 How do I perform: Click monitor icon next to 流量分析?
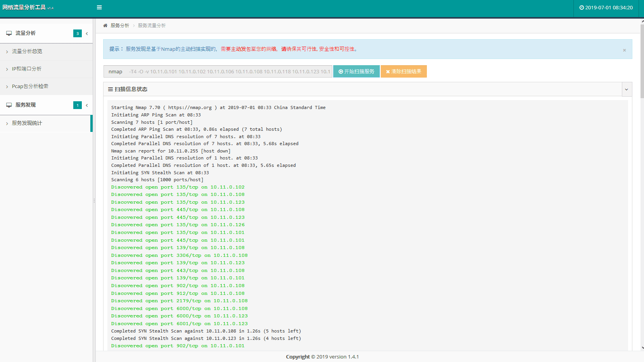[9, 33]
